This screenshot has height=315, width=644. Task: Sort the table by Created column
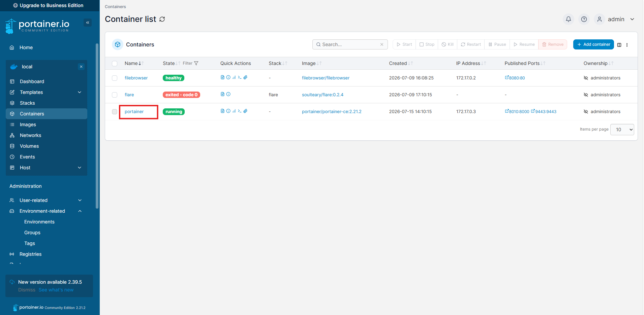click(x=401, y=63)
